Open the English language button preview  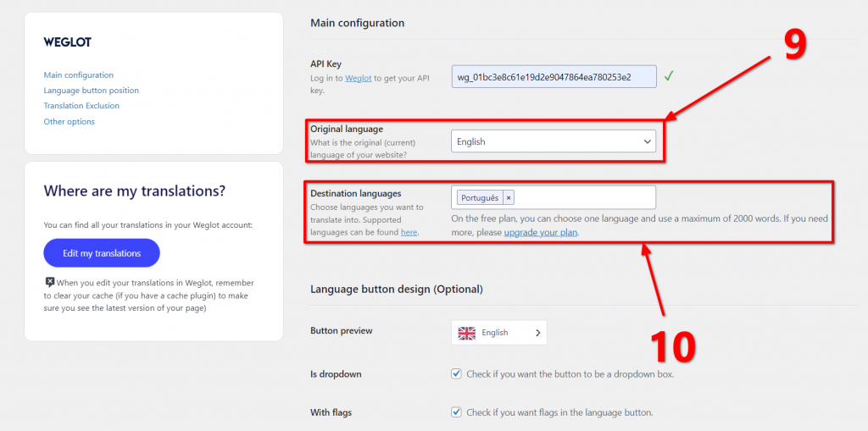[x=498, y=333]
